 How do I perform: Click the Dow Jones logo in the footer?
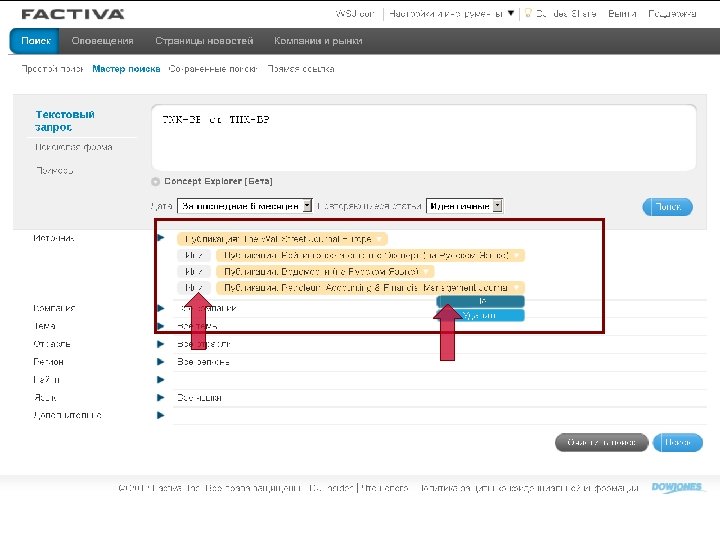(677, 487)
